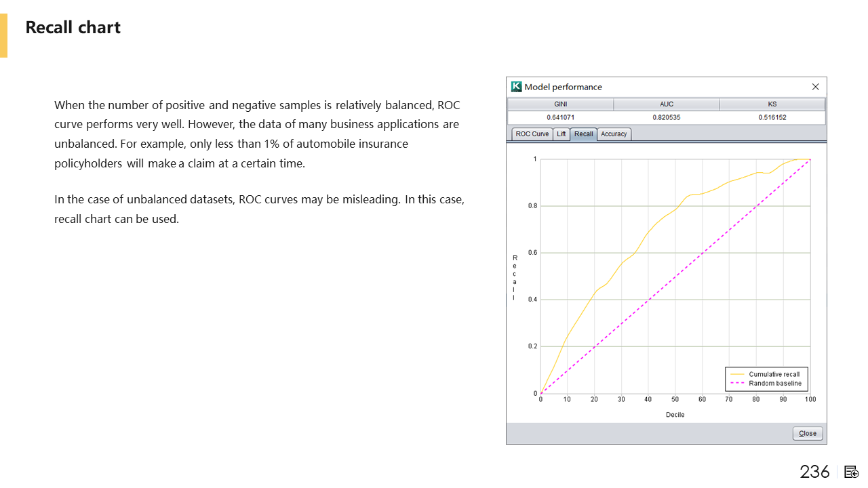This screenshot has width=868, height=488.
Task: Close Model performance dialog with X
Action: coord(815,87)
